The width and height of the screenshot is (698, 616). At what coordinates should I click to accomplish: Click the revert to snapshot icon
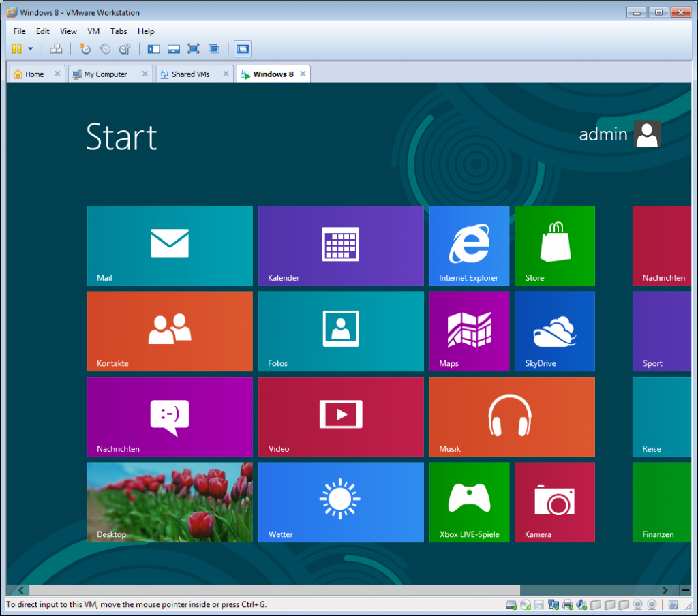pos(105,49)
